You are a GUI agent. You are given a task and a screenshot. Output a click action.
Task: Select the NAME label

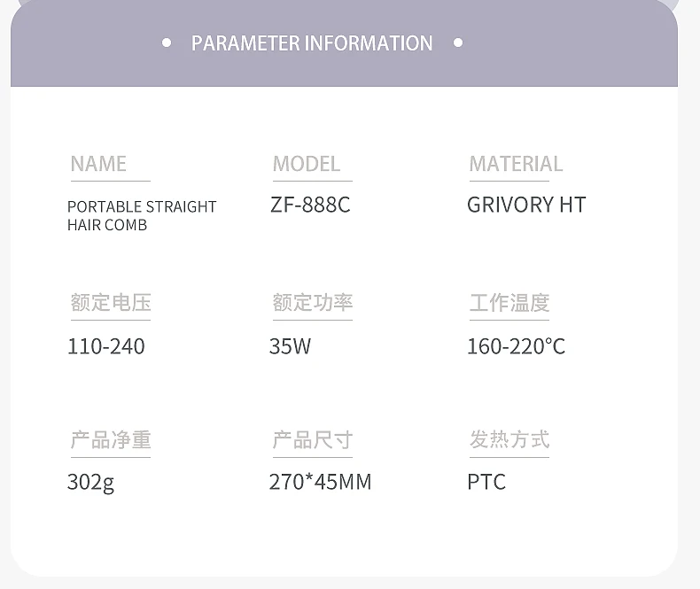tap(98, 164)
